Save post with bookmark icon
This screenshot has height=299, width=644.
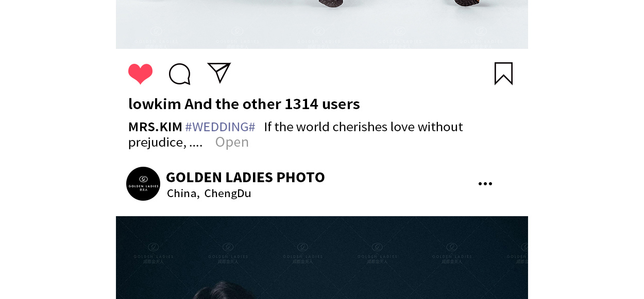(503, 74)
